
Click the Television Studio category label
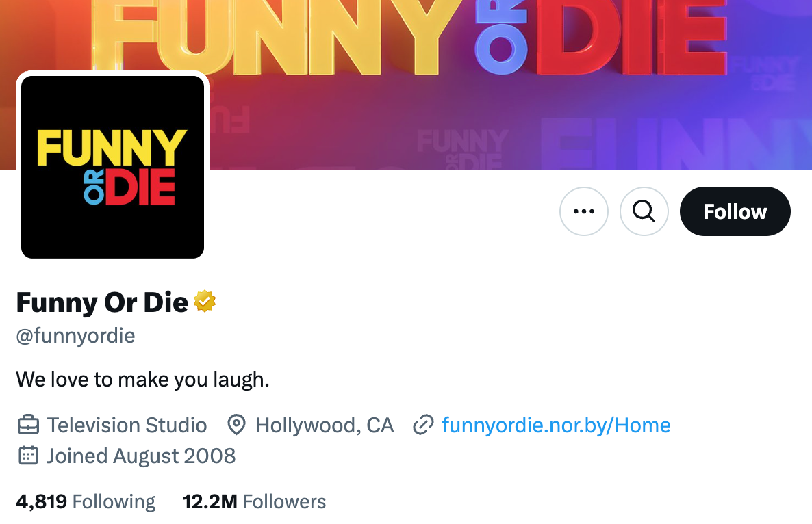coord(126,425)
